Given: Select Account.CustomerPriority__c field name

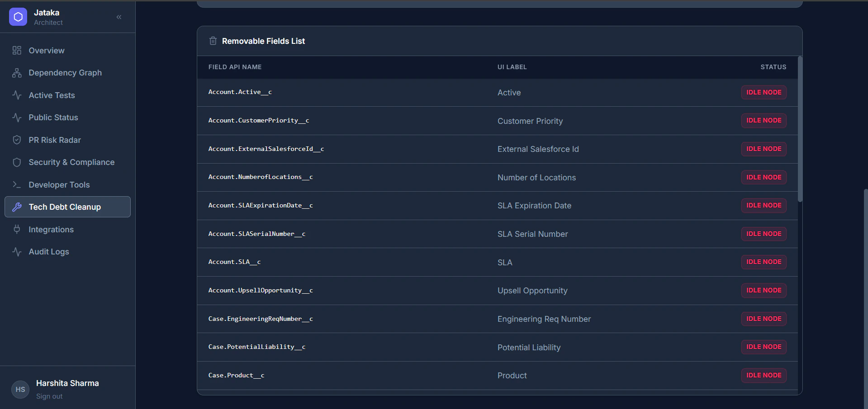Looking at the screenshot, I should click(x=259, y=121).
